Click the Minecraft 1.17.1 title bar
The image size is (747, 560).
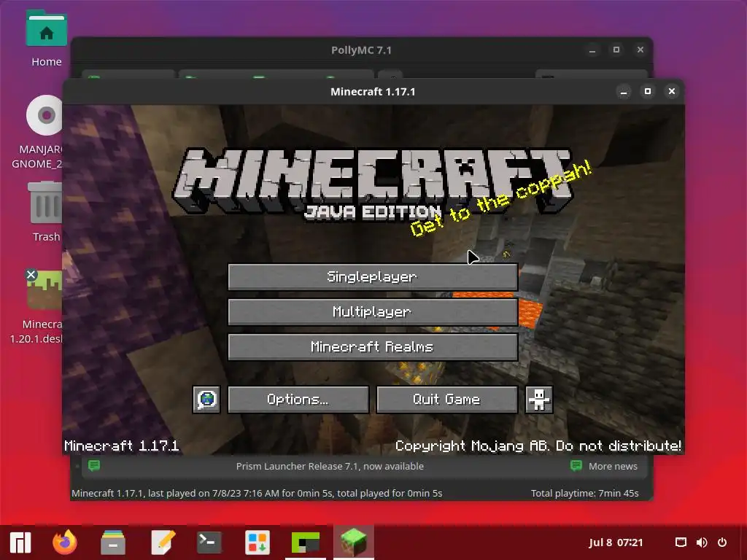373,91
